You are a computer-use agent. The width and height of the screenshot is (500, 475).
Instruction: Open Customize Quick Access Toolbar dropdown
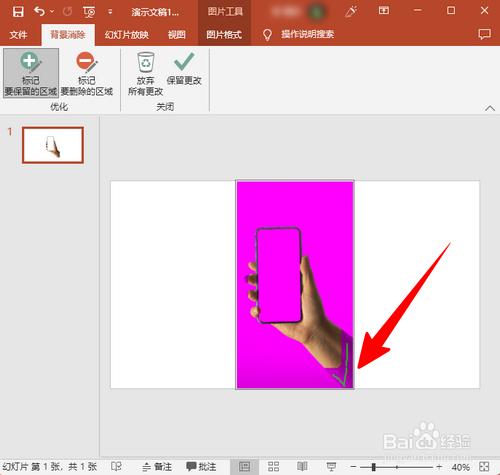pyautogui.click(x=110, y=12)
